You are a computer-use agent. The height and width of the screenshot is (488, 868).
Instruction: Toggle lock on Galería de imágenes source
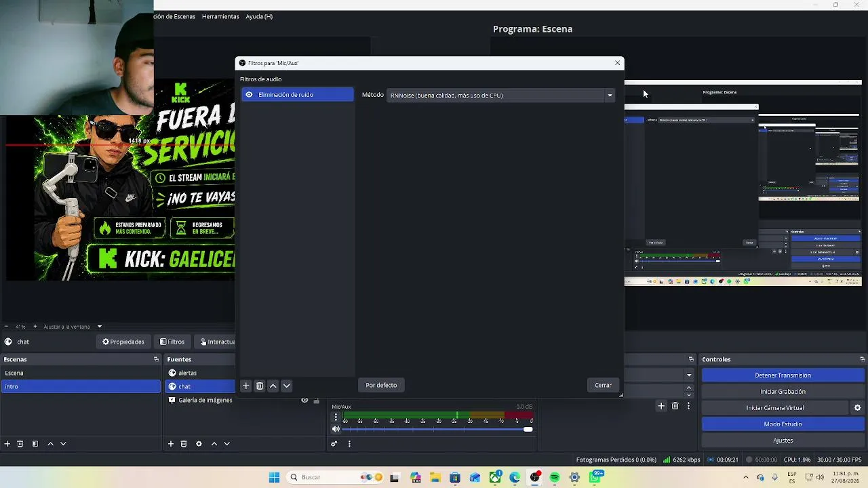316,401
